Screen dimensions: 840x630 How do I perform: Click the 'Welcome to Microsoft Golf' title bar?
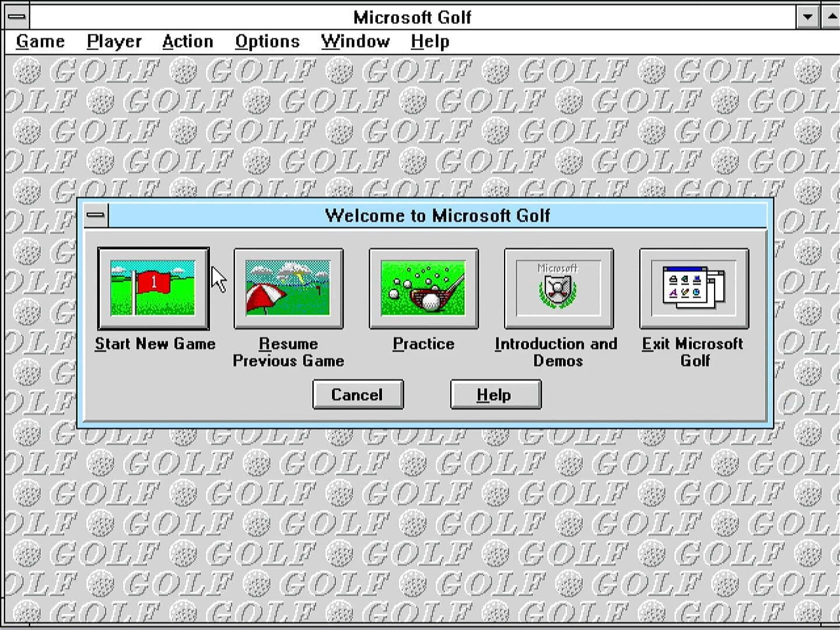click(437, 215)
